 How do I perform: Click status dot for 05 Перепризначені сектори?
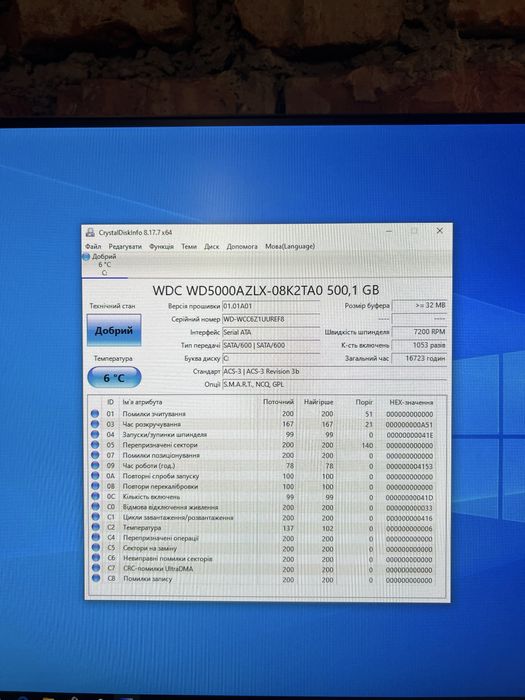click(95, 445)
